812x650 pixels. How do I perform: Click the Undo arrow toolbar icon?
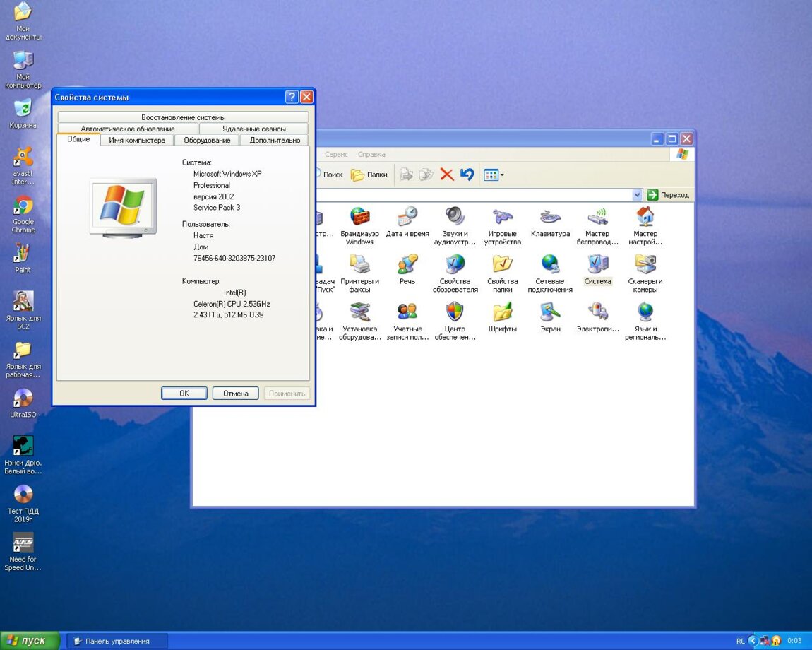coord(467,175)
